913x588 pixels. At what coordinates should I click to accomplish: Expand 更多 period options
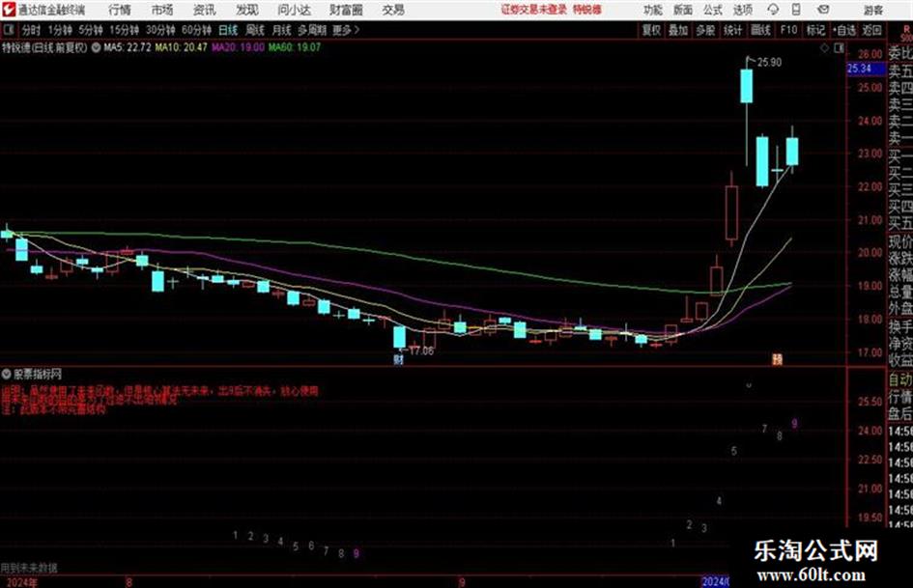[x=346, y=30]
